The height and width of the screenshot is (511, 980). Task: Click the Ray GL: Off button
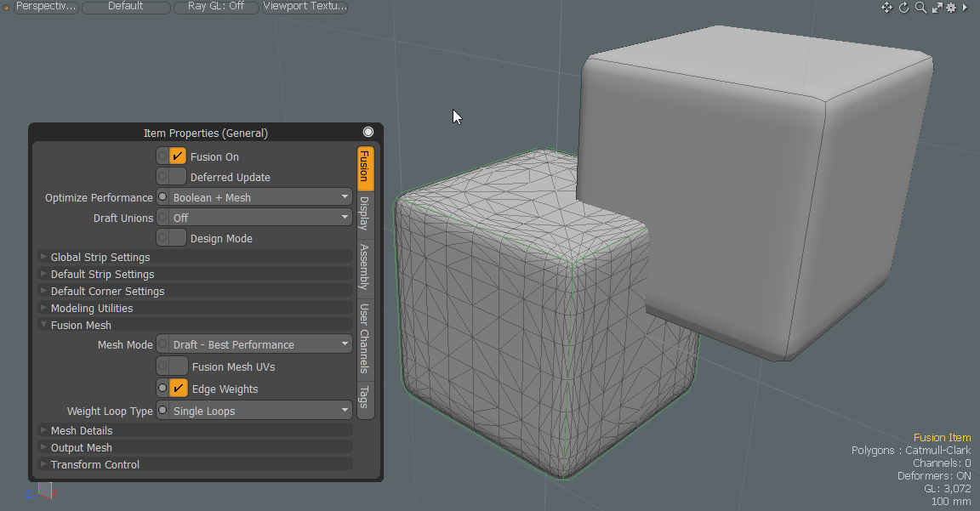tap(215, 7)
